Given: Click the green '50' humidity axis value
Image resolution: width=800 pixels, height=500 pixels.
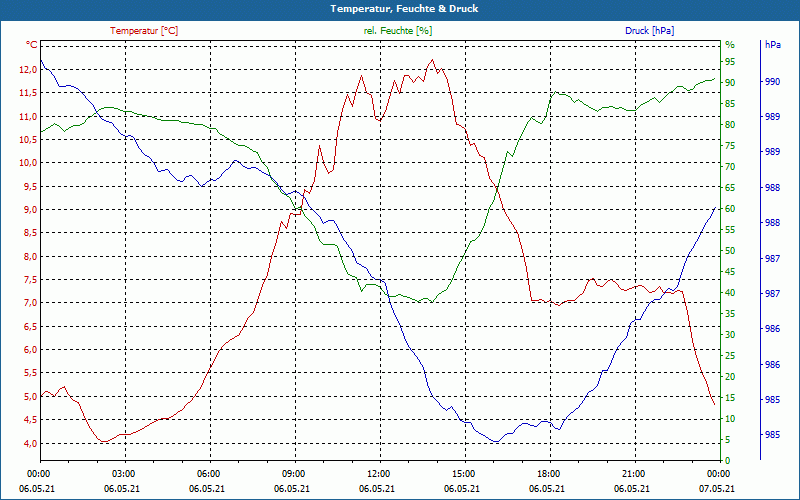Looking at the screenshot, I should tap(730, 251).
